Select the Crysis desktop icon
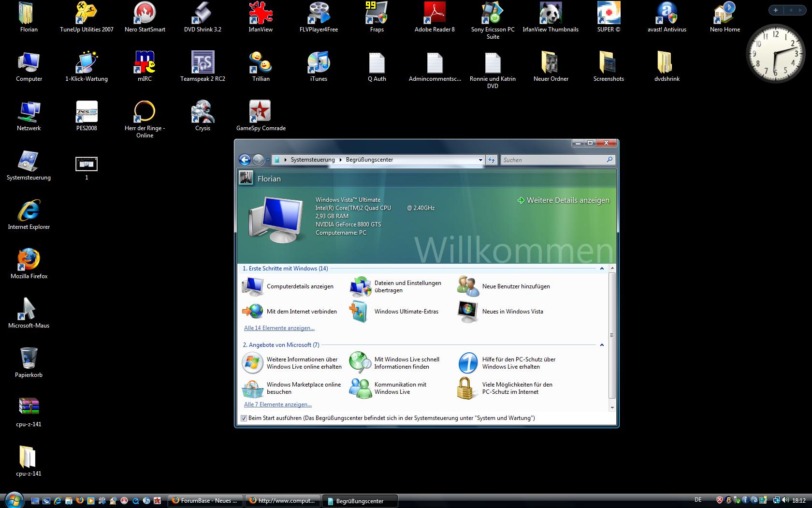 coord(203,115)
